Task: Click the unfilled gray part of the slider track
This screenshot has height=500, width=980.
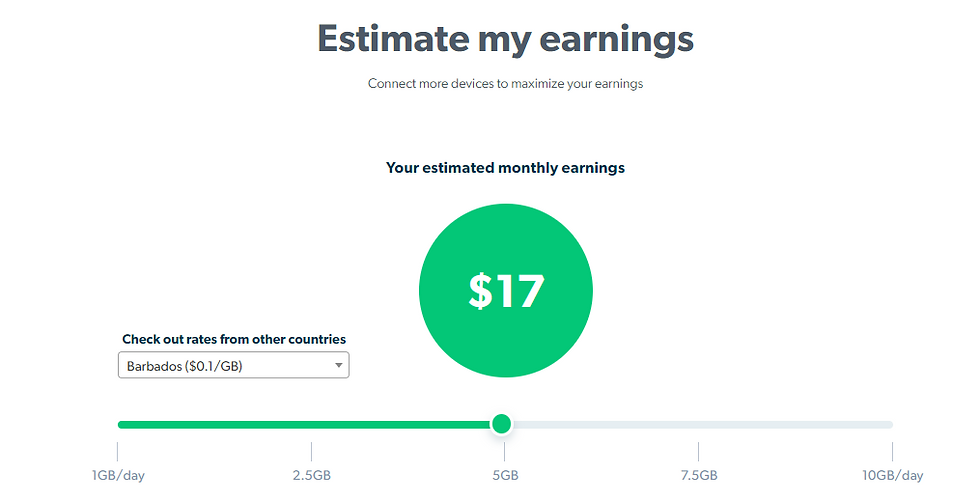Action: 702,424
